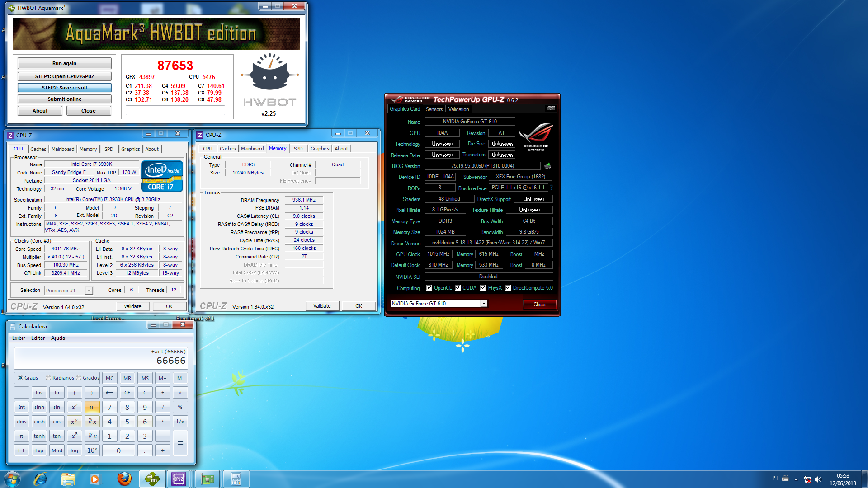Open the Exibir menu in Calculadora
The height and width of the screenshot is (488, 868).
coord(19,338)
